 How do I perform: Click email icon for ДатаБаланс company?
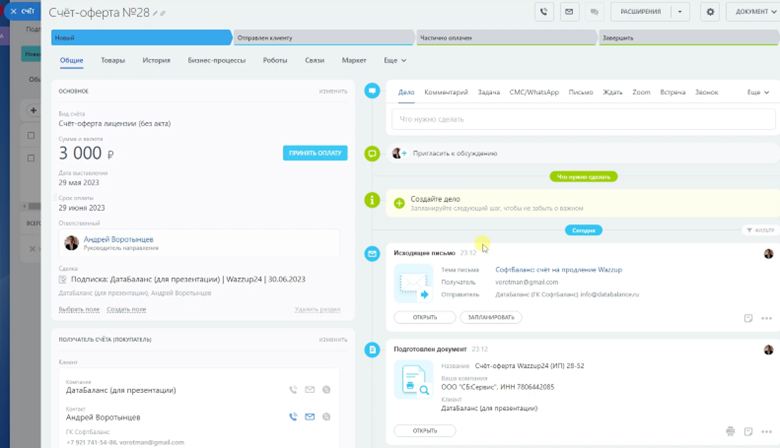coord(310,390)
